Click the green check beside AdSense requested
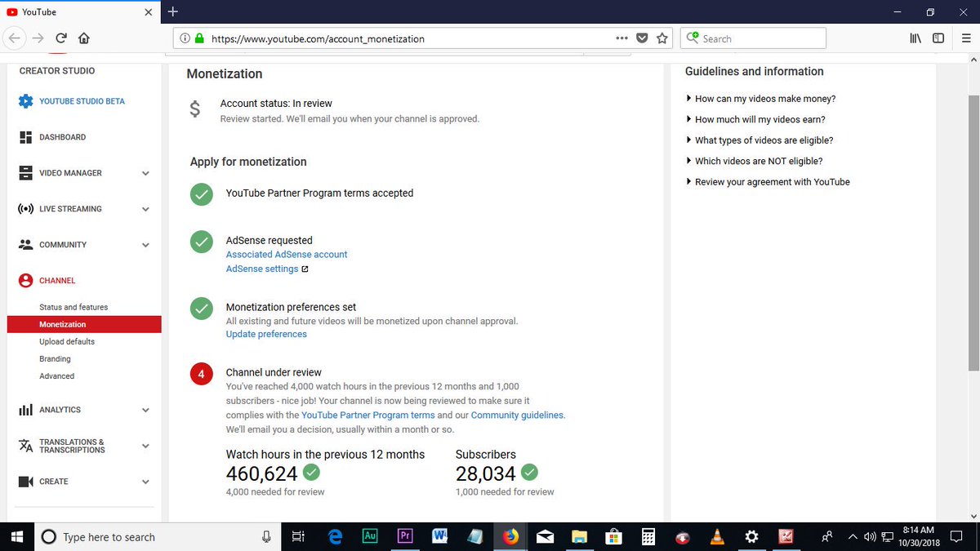The height and width of the screenshot is (551, 980). coord(201,242)
